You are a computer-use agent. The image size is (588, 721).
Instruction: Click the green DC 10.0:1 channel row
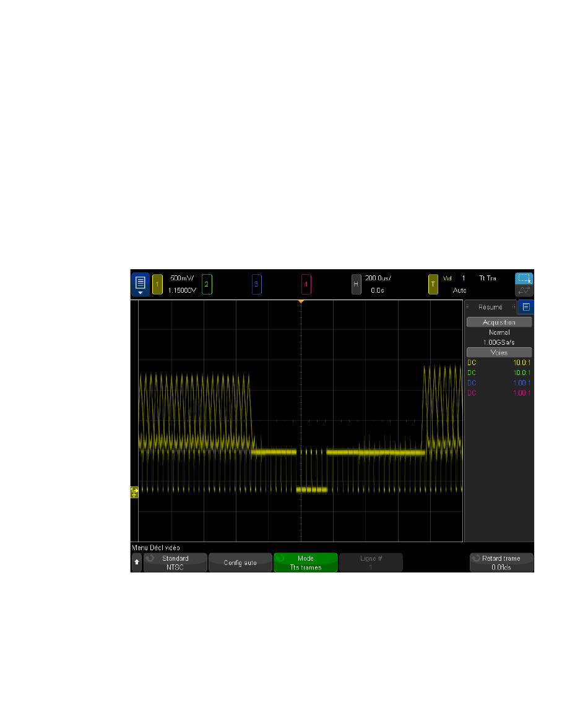(x=499, y=373)
